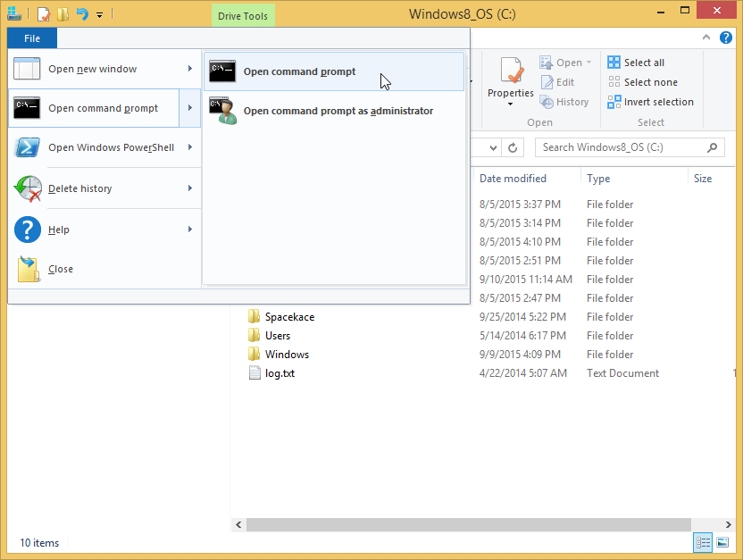743x560 pixels.
Task: Click the Edit pencil icon in ribbon
Action: tap(547, 82)
